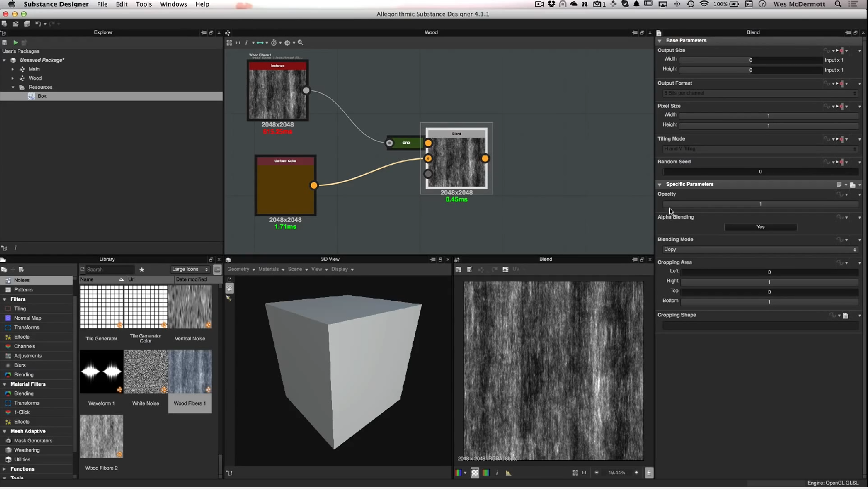Viewport: 868px width, 489px height.
Task: Open the Materials menu in 3D View
Action: coord(270,269)
